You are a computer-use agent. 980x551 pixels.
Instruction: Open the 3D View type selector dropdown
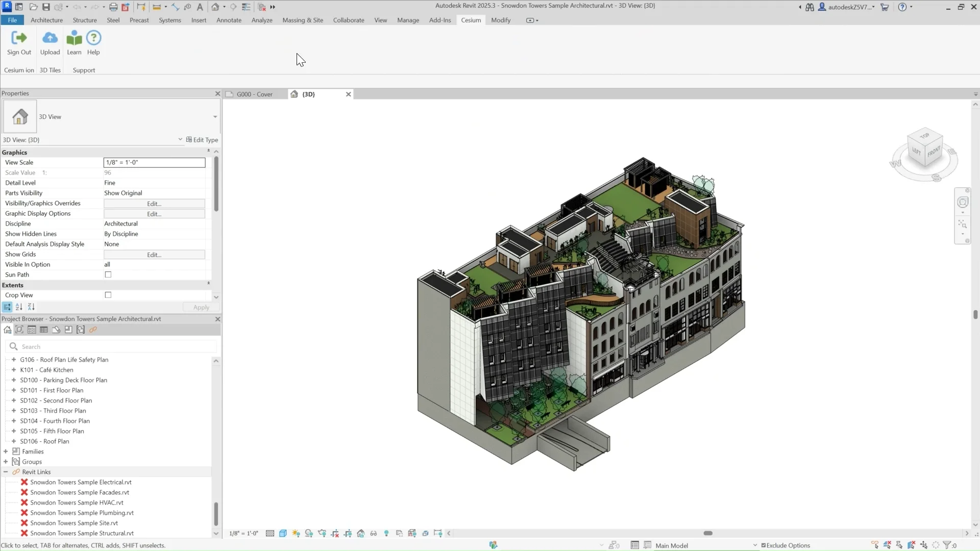pos(215,117)
